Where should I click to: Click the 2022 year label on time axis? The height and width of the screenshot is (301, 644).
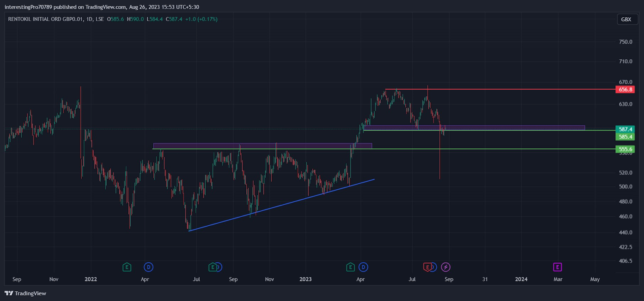coord(91,279)
